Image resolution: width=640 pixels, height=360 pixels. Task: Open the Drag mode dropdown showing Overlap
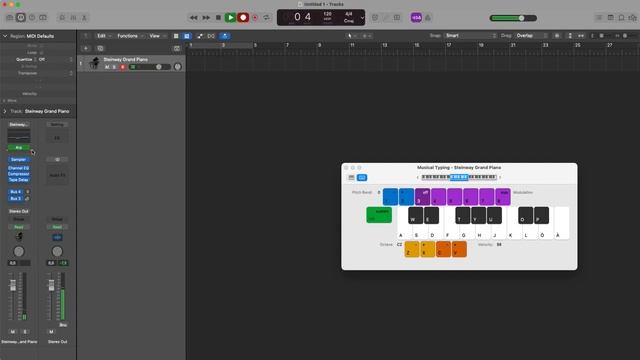pos(531,36)
